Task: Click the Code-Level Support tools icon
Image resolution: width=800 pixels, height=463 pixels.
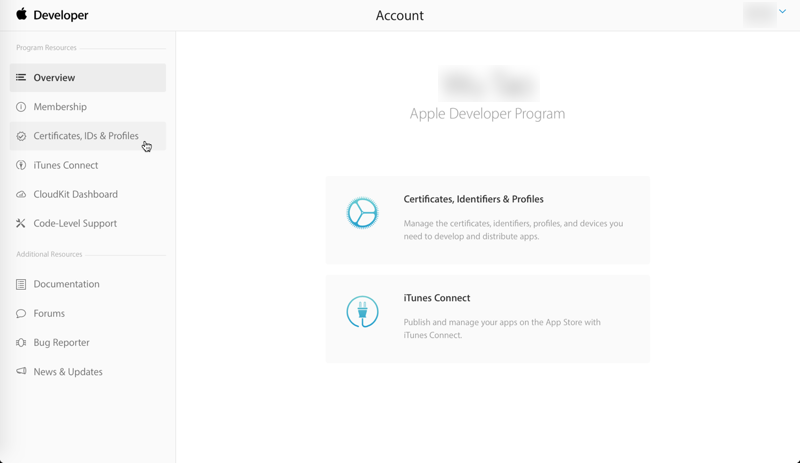Action: [x=21, y=223]
